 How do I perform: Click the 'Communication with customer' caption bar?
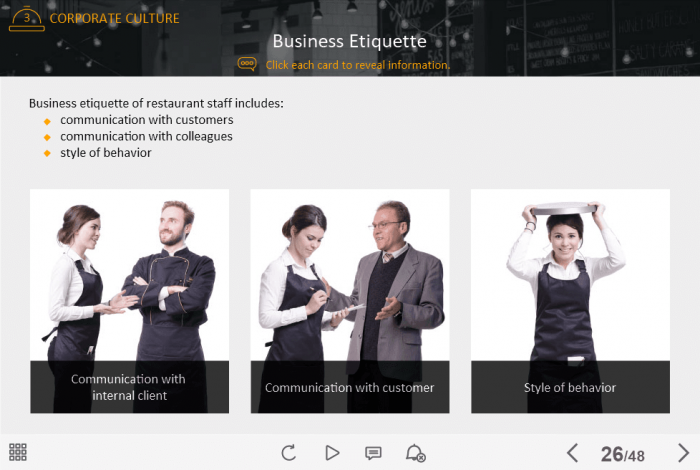click(x=350, y=387)
